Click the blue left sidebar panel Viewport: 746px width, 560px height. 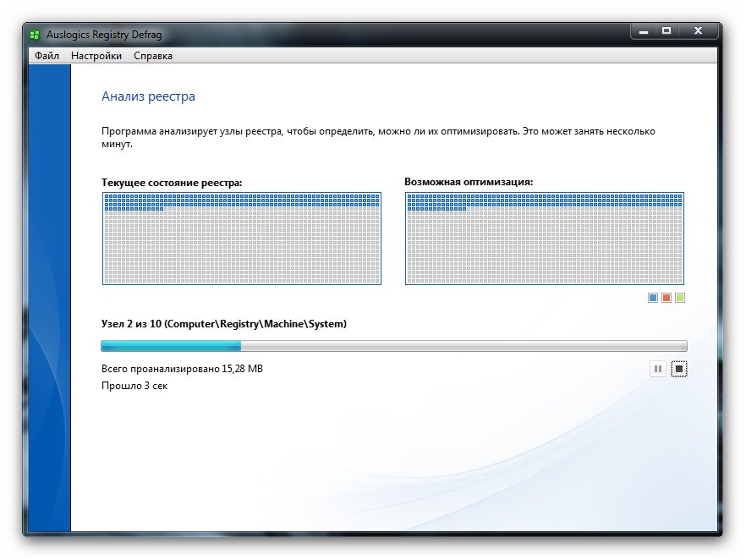pos(49,296)
